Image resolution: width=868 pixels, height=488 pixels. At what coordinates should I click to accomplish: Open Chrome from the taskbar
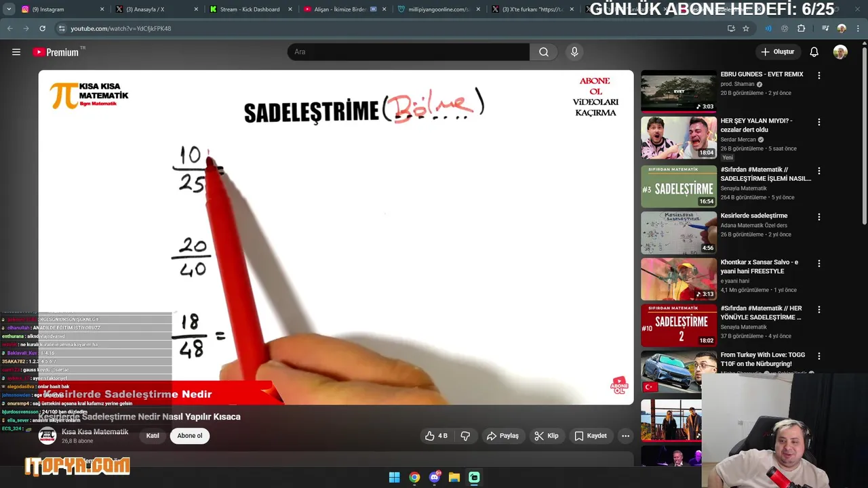(414, 477)
